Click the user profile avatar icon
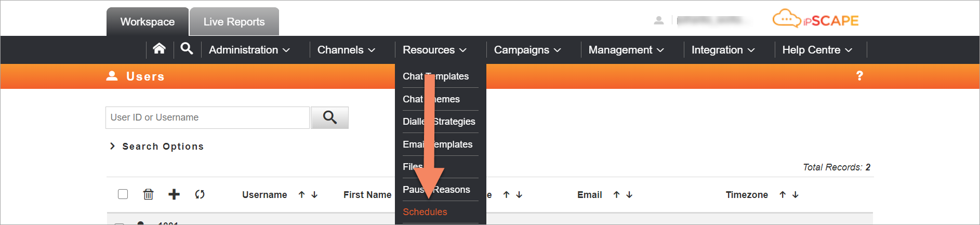 pos(659,20)
